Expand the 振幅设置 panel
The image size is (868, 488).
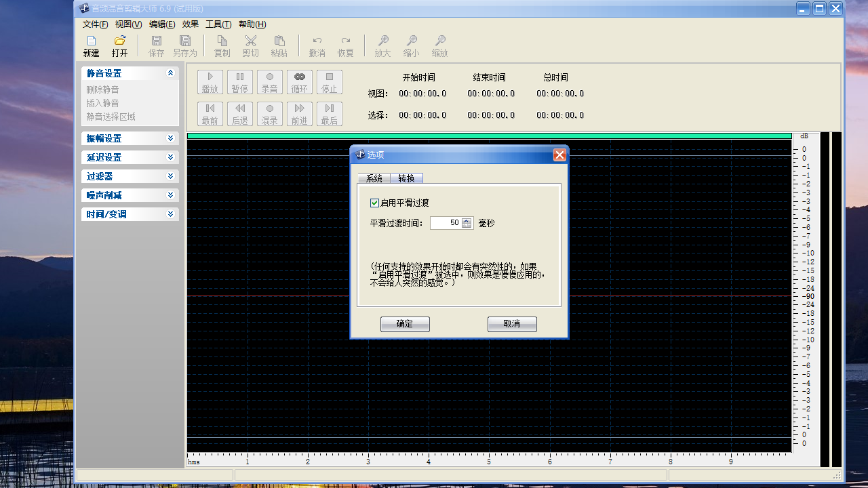point(170,138)
